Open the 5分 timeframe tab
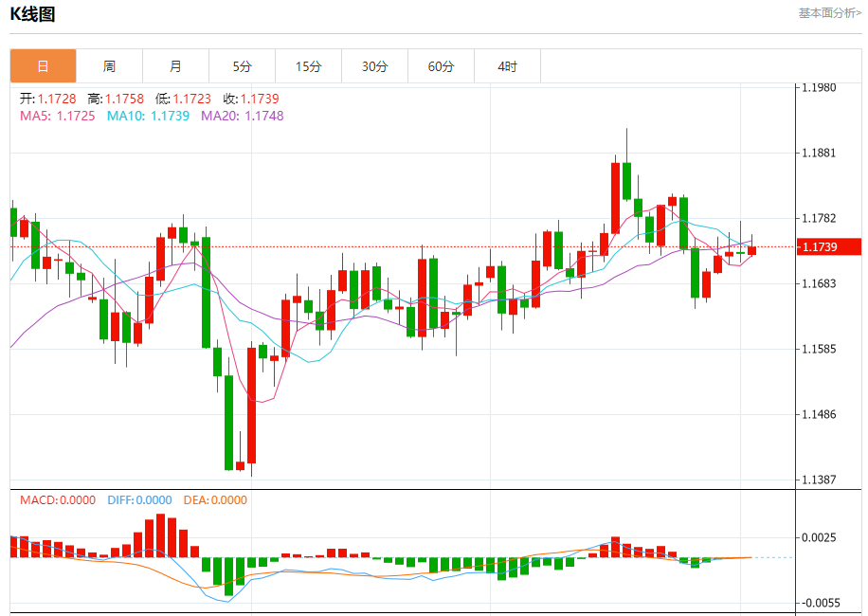This screenshot has width=868, height=616. [x=242, y=66]
